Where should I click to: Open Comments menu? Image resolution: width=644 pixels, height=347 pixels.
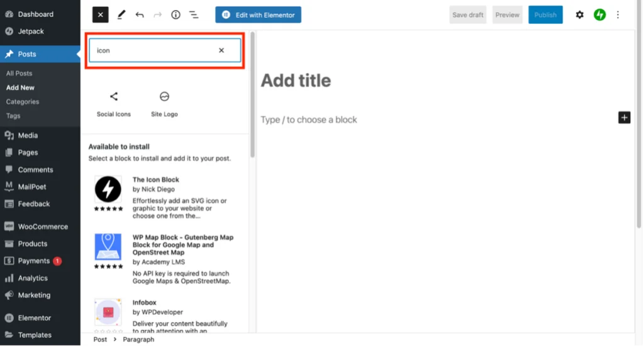click(x=40, y=170)
